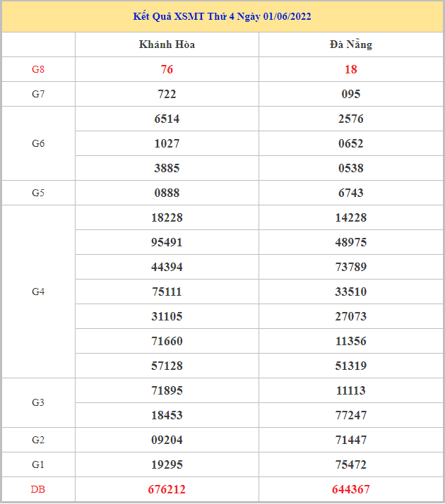This screenshot has height=504, width=445.
Task: Click the G8 row label
Action: coord(38,69)
